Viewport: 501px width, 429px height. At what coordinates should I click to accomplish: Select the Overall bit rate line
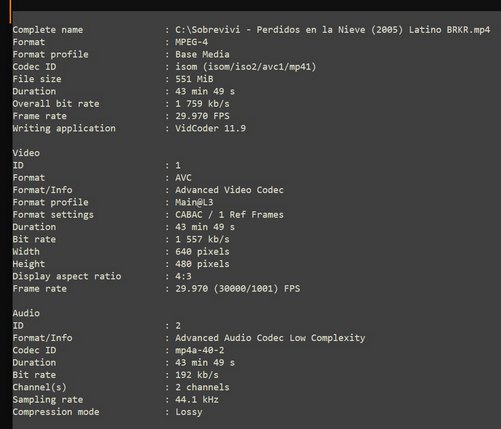121,104
